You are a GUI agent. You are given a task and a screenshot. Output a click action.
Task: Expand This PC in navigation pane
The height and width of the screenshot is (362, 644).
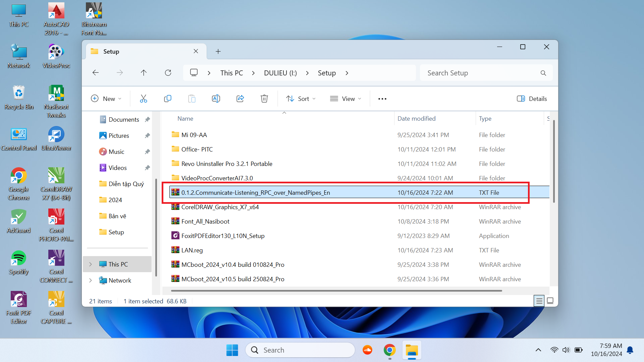click(x=90, y=264)
